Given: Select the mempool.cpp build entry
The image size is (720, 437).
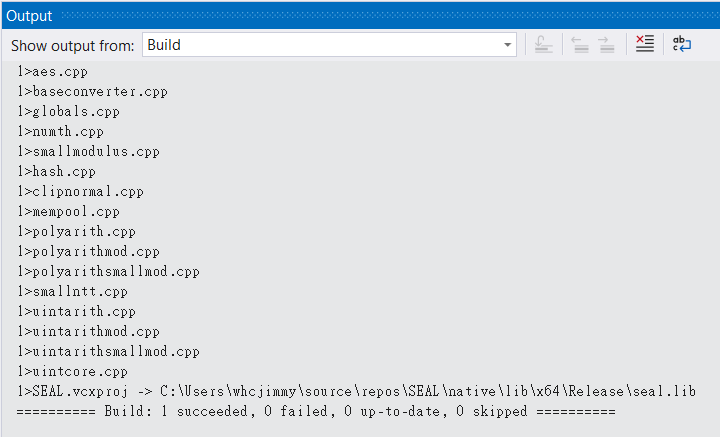Looking at the screenshot, I should [68, 212].
